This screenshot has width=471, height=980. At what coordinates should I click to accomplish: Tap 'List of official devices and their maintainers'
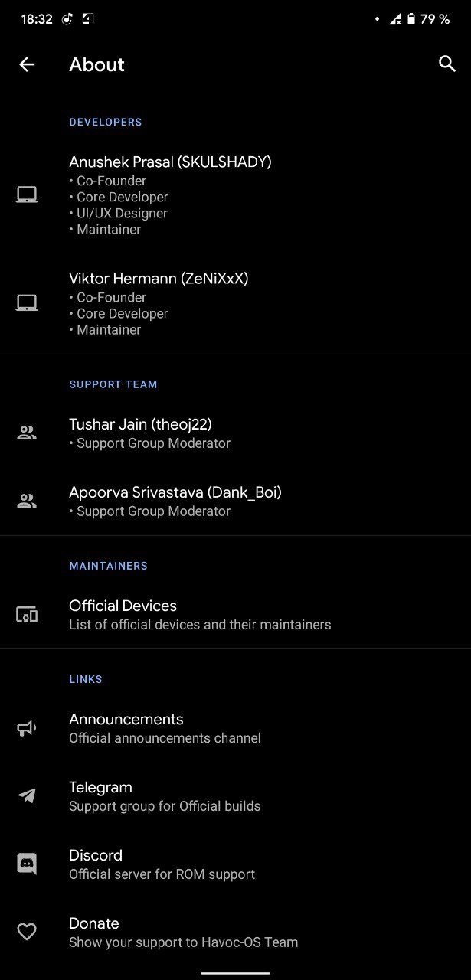click(x=200, y=625)
